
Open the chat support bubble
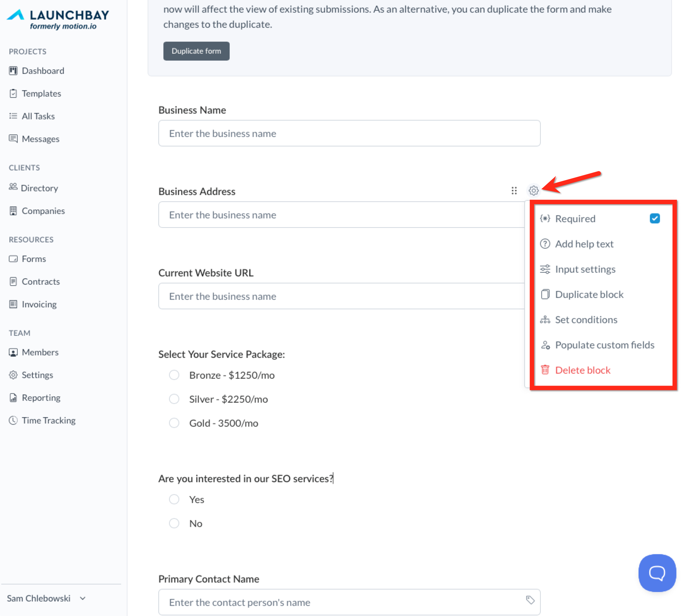point(657,573)
